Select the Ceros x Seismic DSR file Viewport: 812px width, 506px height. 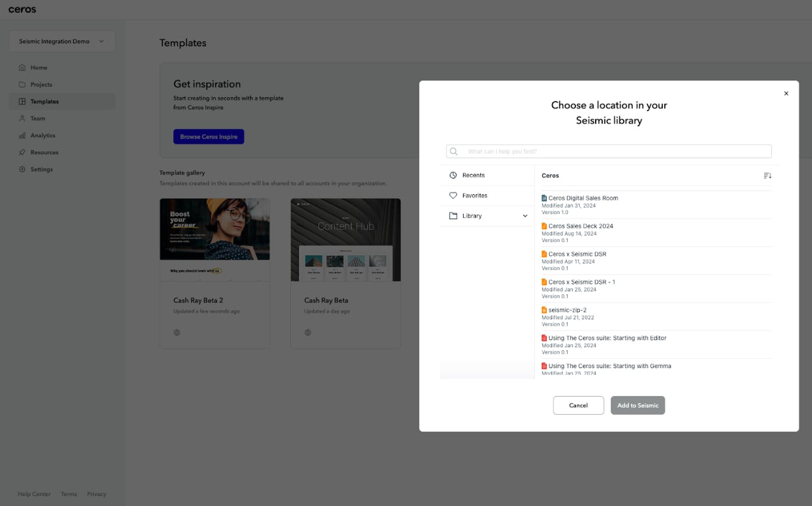[x=657, y=261]
